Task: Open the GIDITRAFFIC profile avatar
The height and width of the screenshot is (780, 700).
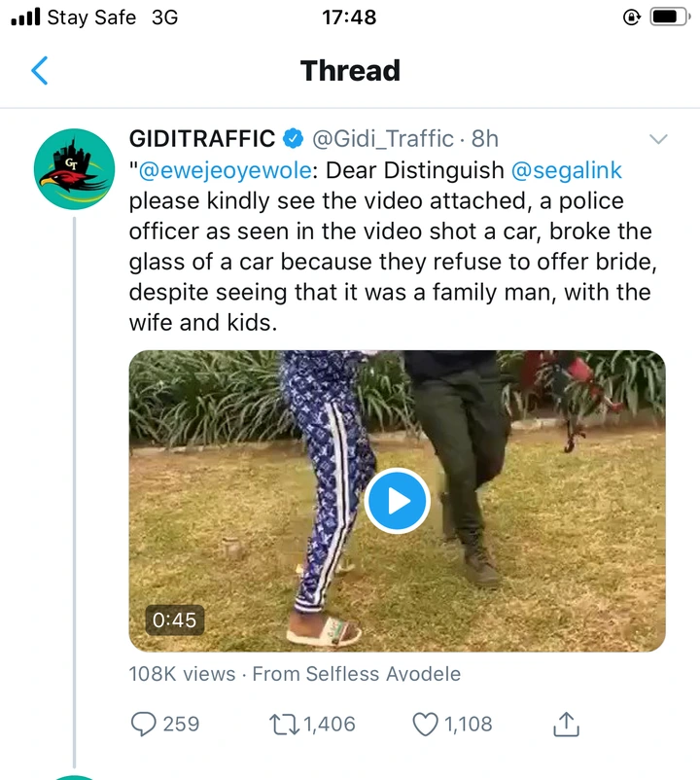Action: [74, 169]
